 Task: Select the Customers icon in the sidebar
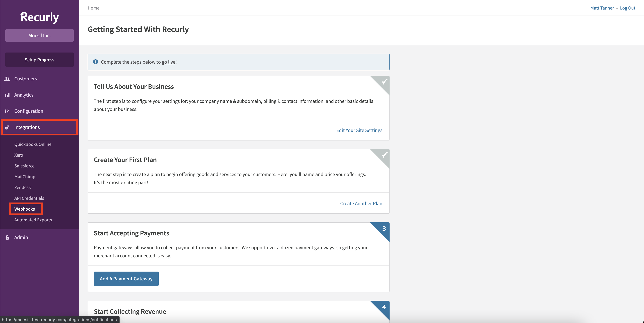7,79
